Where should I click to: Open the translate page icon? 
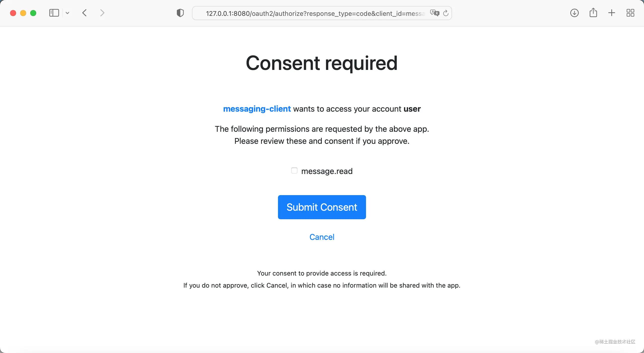[434, 13]
